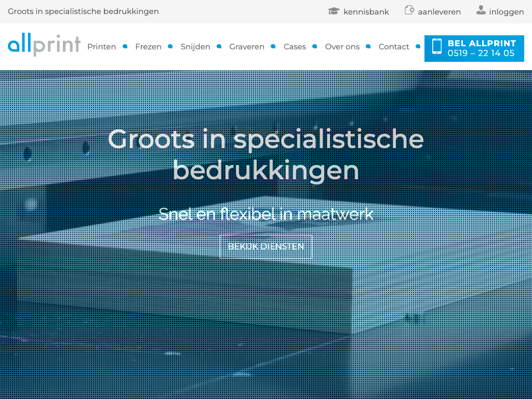Image resolution: width=532 pixels, height=399 pixels.
Task: Click the Bel Allprint phone number
Action: coord(481,53)
